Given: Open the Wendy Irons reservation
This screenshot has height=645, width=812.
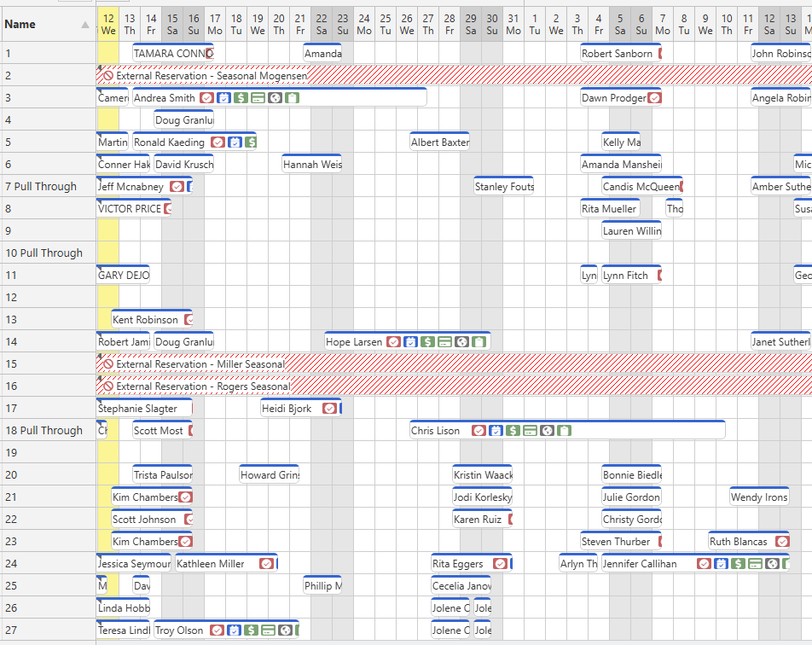Looking at the screenshot, I should [x=759, y=497].
